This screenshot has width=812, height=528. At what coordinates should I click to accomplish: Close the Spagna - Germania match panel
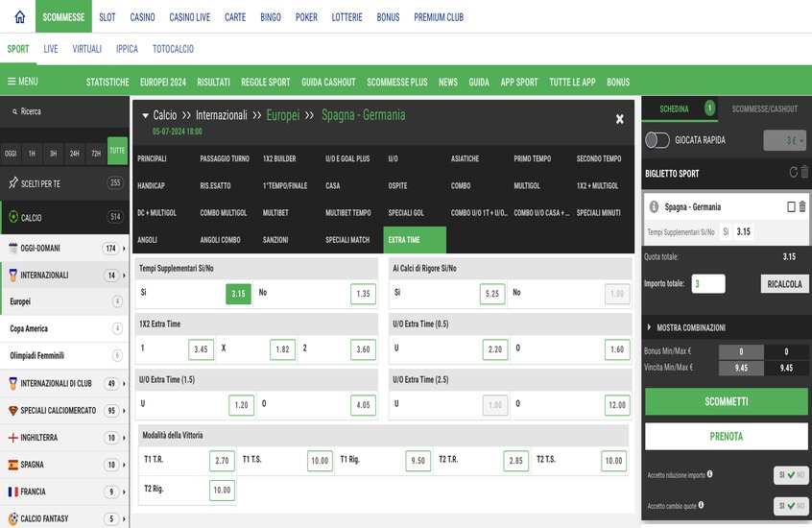click(x=619, y=119)
